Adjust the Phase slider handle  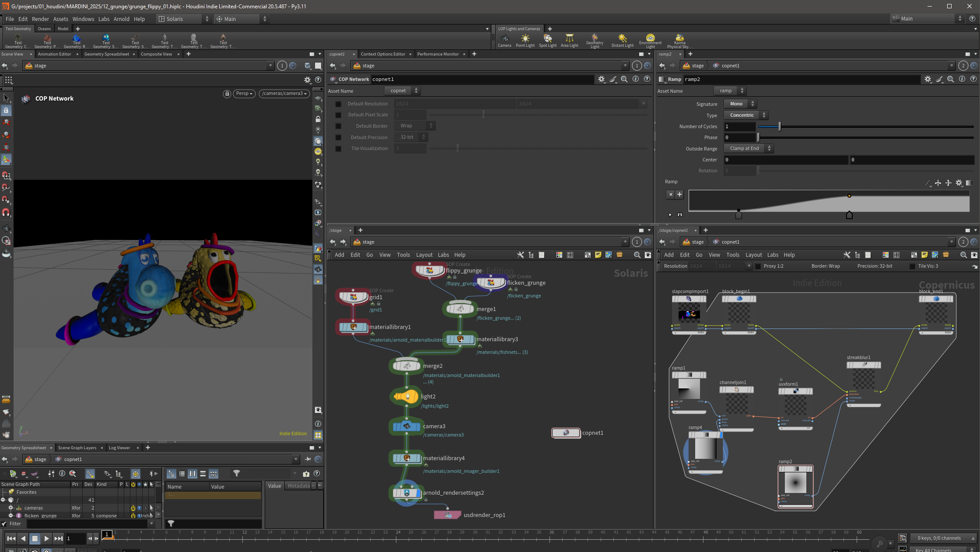[758, 138]
